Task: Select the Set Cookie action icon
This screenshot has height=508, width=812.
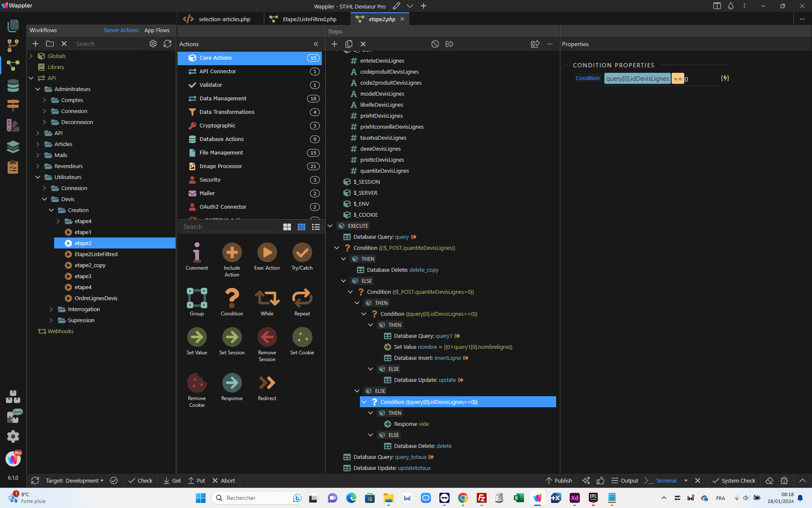Action: click(x=302, y=337)
